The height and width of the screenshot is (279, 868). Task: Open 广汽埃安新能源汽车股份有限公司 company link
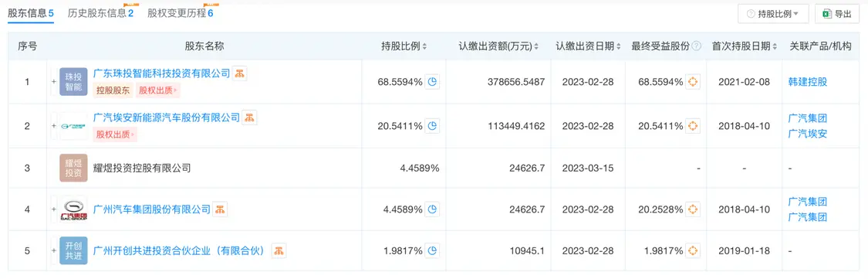click(x=167, y=117)
